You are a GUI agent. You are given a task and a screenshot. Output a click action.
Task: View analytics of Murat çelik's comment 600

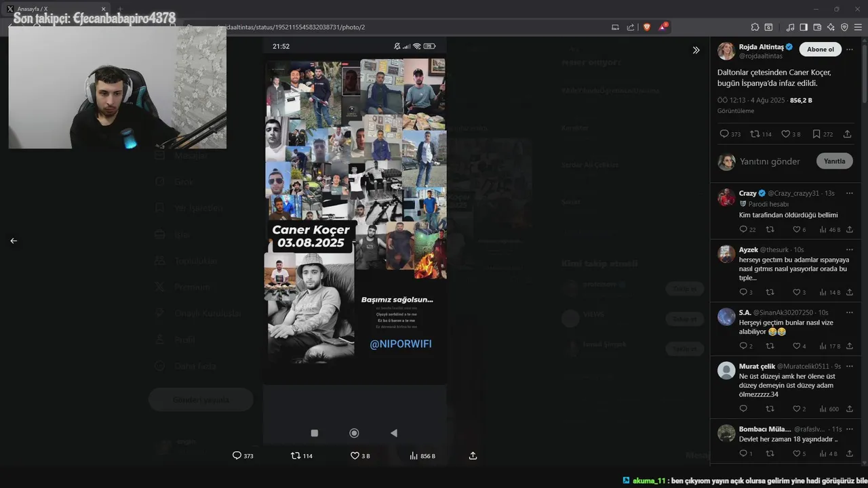829,409
